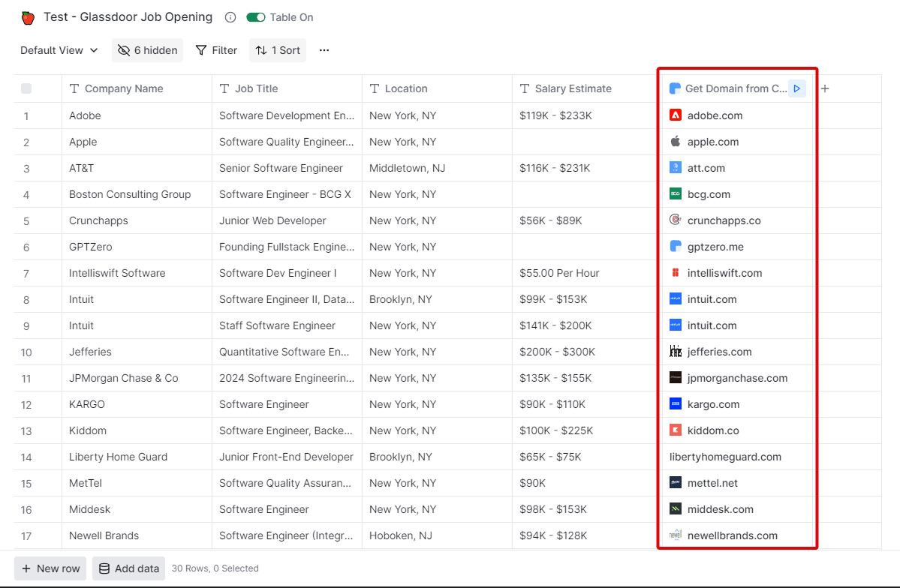Image resolution: width=900 pixels, height=588 pixels.
Task: Click the $55.00 Per Hour salary cell
Action: click(x=584, y=274)
